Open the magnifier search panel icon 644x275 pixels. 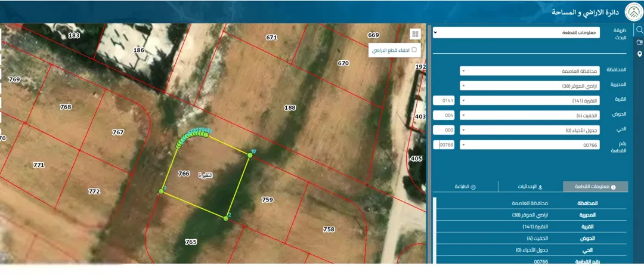[639, 30]
